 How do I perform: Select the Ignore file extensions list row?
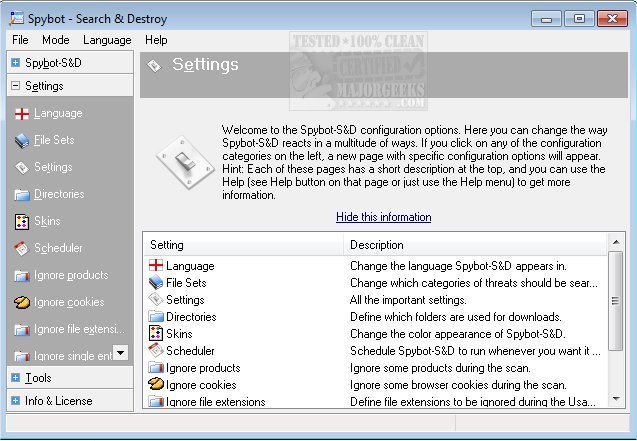(376, 401)
